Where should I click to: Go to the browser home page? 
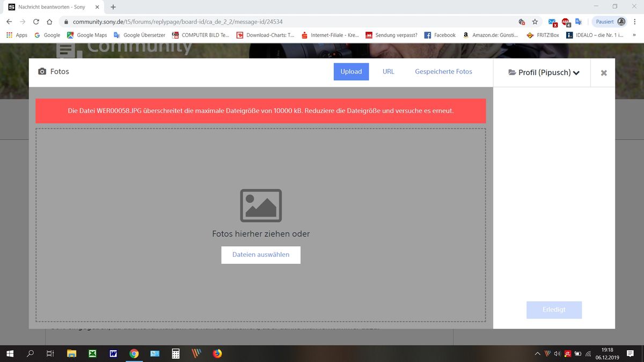(x=49, y=22)
